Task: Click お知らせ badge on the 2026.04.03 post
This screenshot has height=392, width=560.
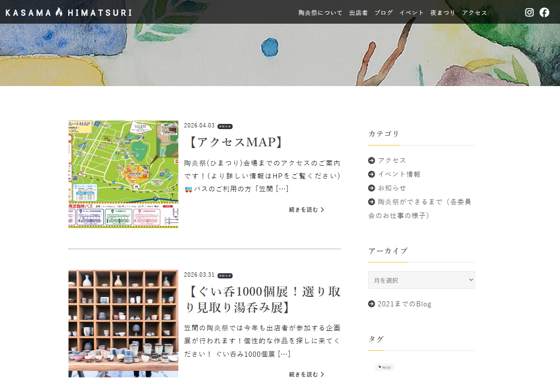Action: click(x=225, y=127)
